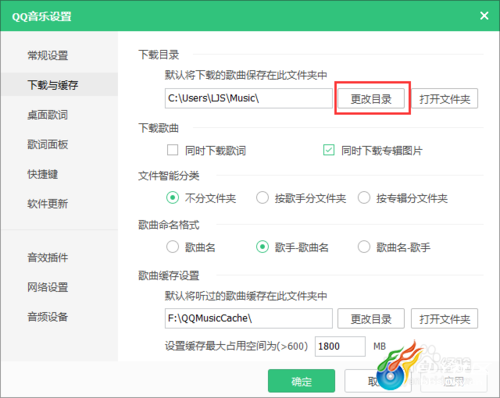500x398 pixels.
Task: Open 桌面歌词 settings
Action: click(48, 115)
